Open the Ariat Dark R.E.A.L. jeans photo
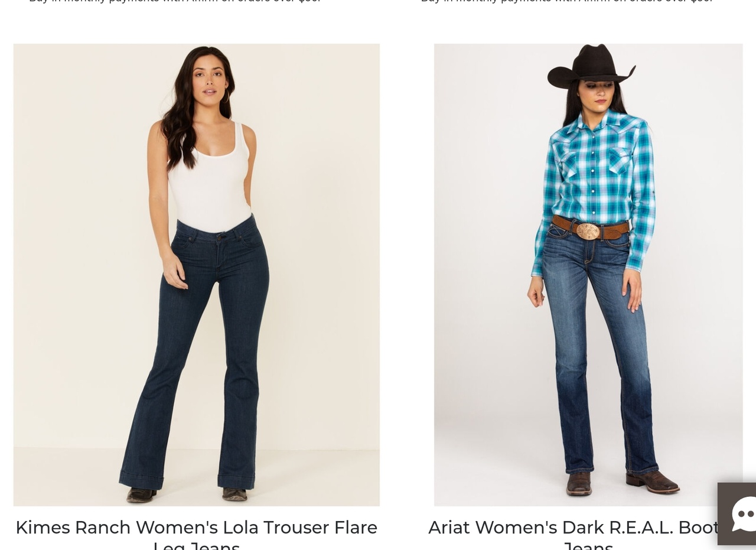756x550 pixels. (588, 275)
